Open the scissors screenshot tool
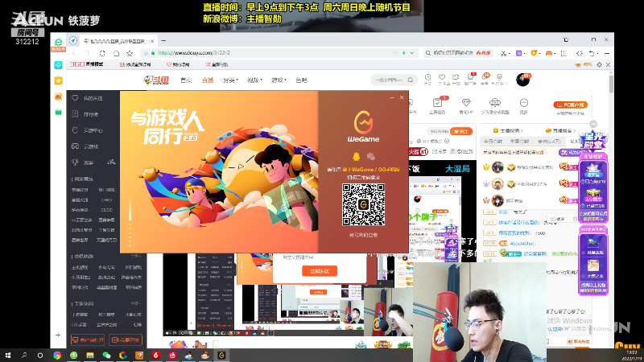Screen dimensions: 644x362 504,53
